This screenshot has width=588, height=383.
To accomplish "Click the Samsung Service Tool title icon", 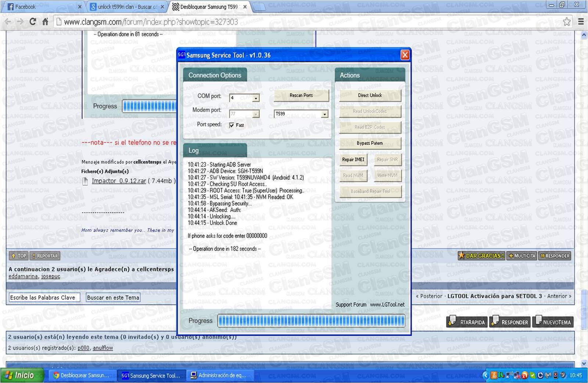I will coord(182,55).
